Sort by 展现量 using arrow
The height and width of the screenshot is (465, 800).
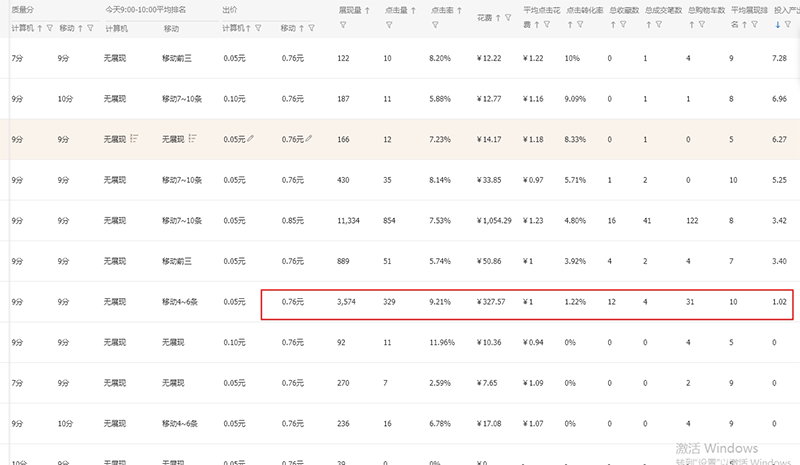(367, 10)
